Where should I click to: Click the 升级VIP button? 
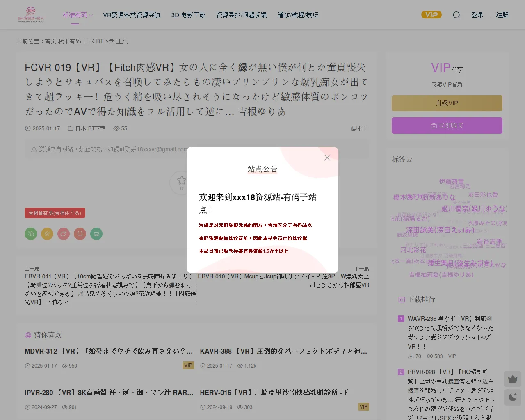point(447,103)
